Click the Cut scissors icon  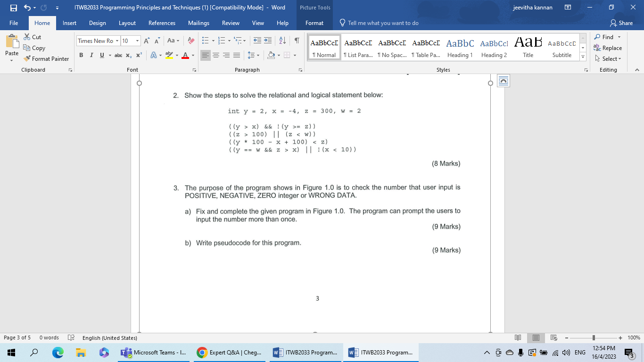click(27, 37)
